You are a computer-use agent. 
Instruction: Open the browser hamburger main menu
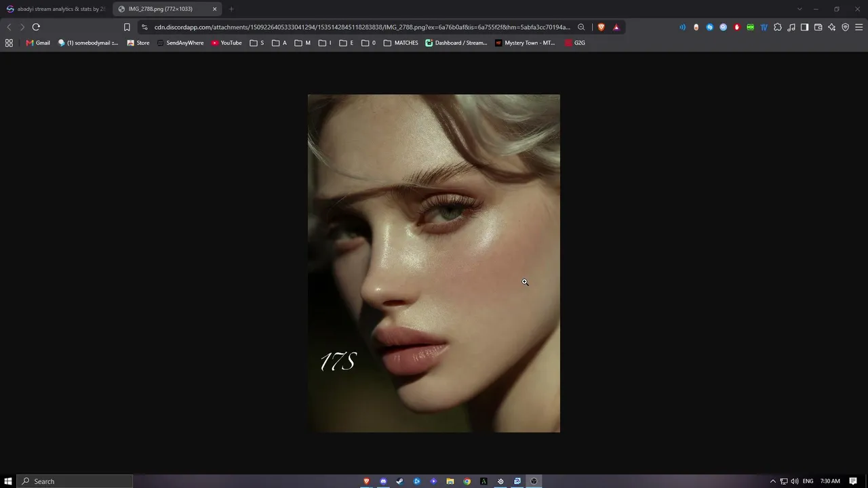[859, 27]
